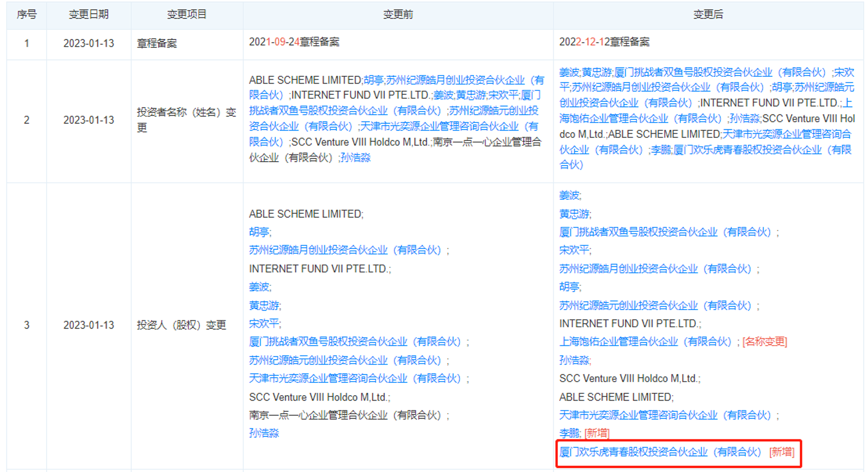Viewport: 868px width, 472px height.
Task: Click ABLE SCHEME LIMITED in row 3 变更前 list
Action: point(305,214)
